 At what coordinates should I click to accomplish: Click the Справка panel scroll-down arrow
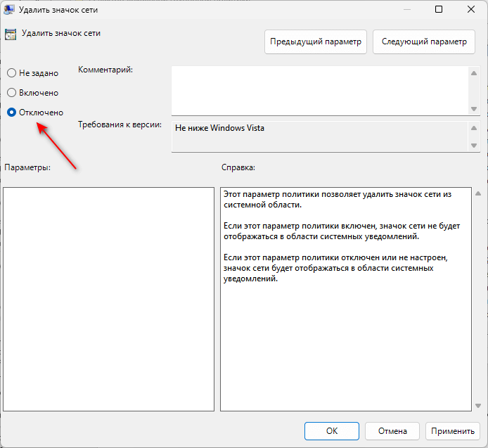pos(478,405)
